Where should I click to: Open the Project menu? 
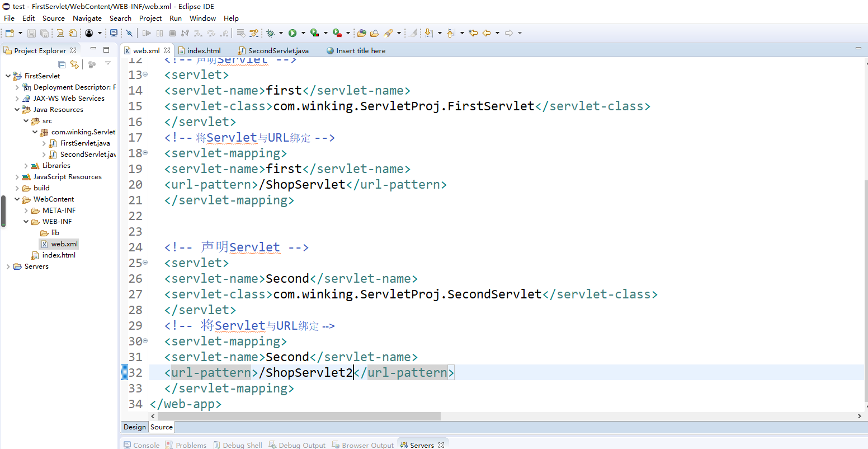click(x=150, y=18)
